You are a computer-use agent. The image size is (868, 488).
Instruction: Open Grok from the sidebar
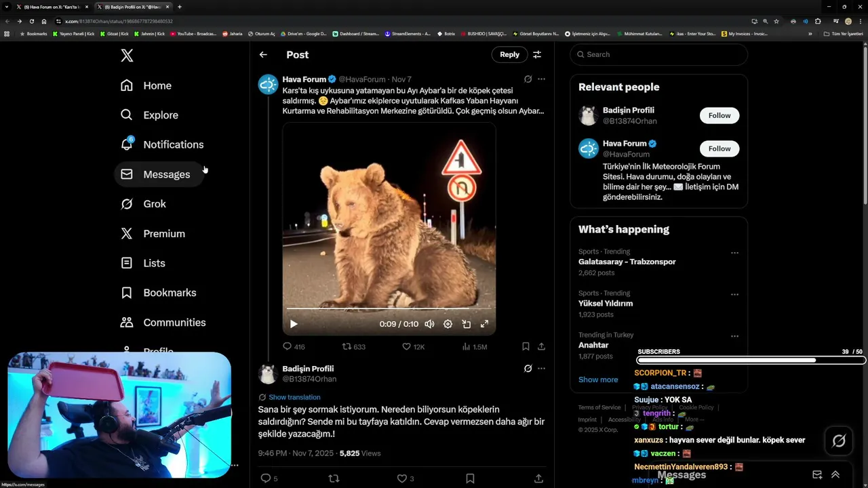(143, 204)
